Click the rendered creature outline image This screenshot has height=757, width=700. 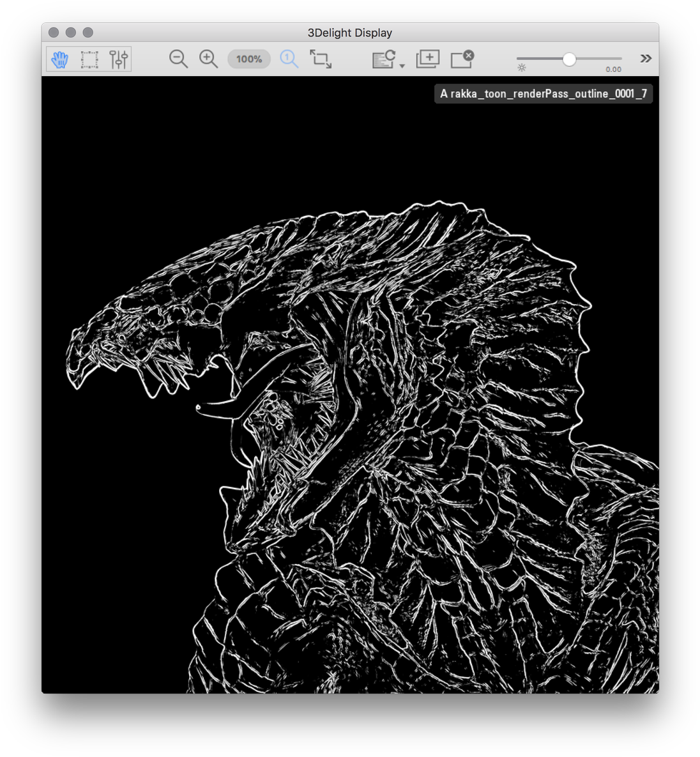coord(350,385)
